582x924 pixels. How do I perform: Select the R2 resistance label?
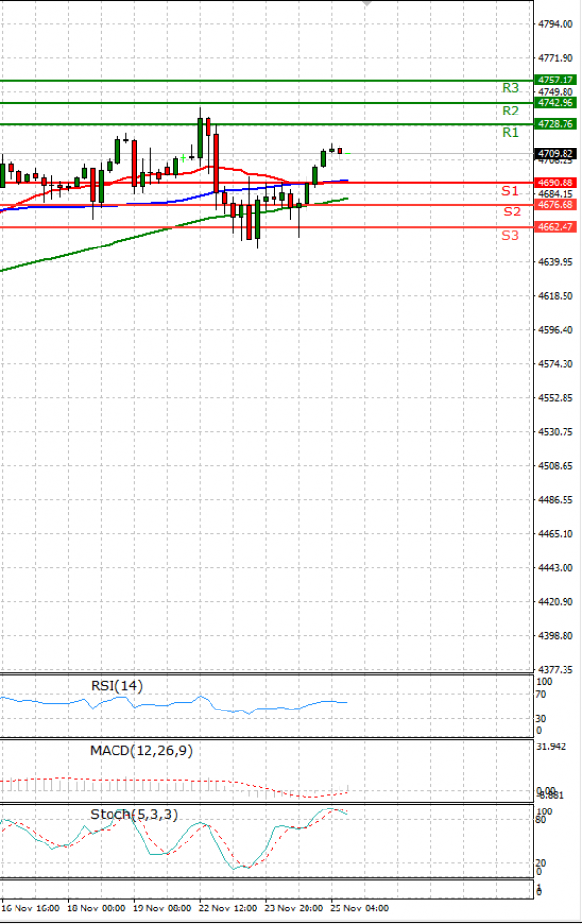511,111
